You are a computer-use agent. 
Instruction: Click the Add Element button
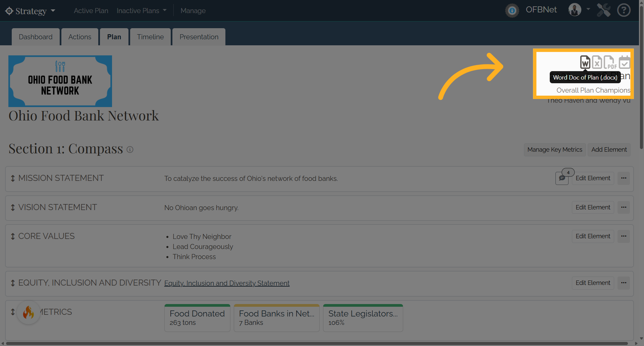point(609,150)
